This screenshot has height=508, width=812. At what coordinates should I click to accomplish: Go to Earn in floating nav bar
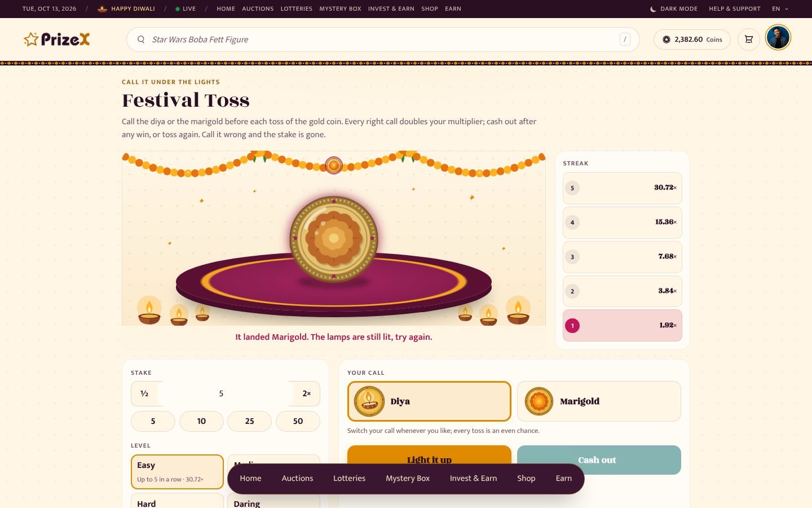[x=564, y=478]
